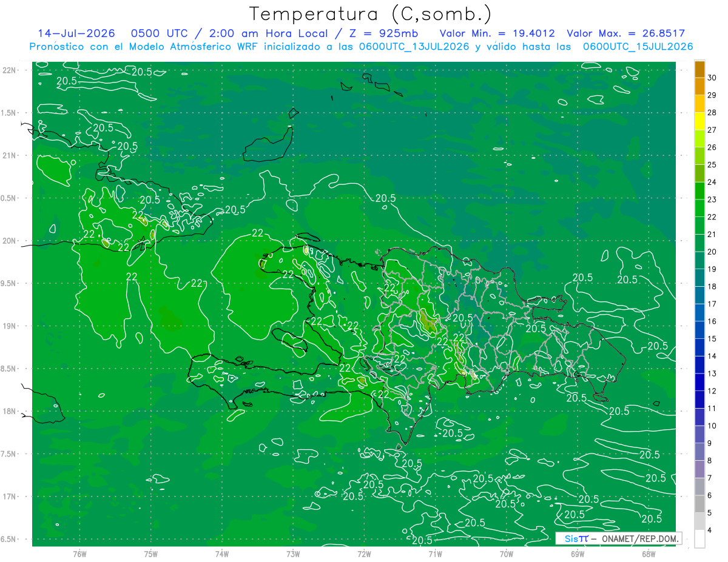
Task: Click the '72W' longitude axis label
Action: (x=364, y=554)
